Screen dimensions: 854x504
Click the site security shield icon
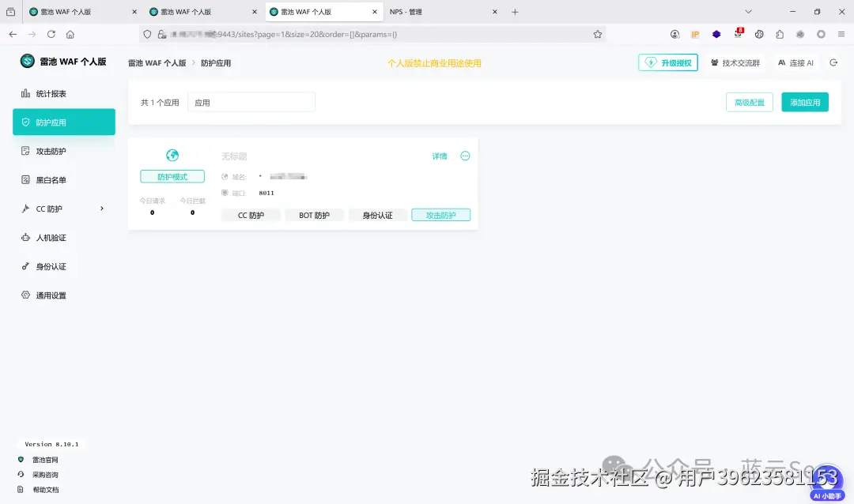click(147, 34)
